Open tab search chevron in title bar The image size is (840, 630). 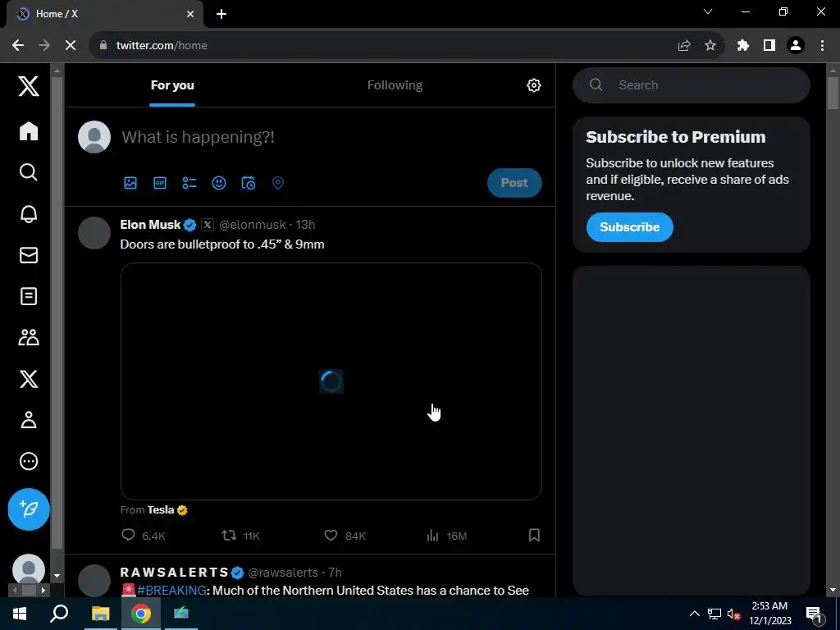[708, 11]
